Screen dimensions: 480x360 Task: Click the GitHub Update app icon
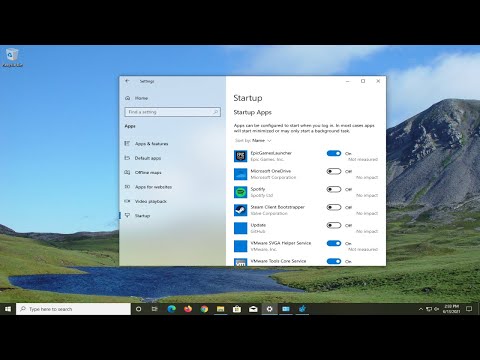[x=240, y=228]
